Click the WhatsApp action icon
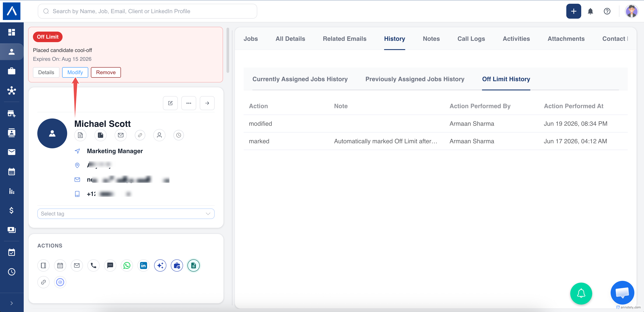This screenshot has width=644, height=312. [x=127, y=265]
